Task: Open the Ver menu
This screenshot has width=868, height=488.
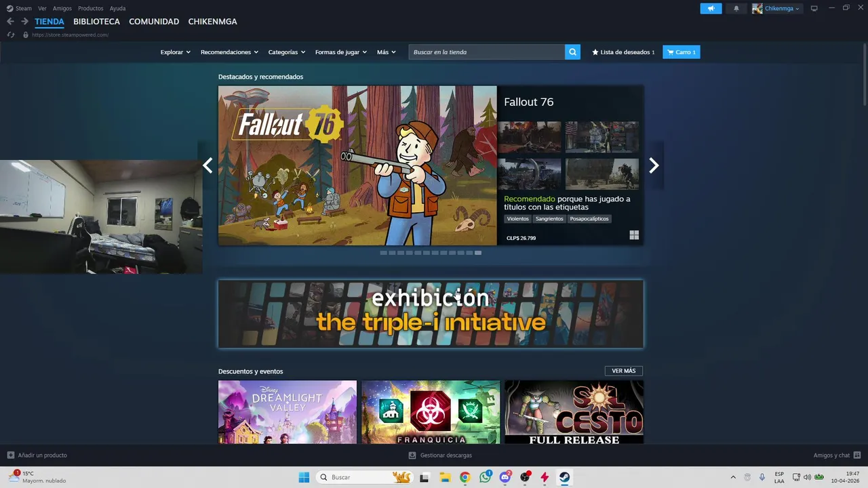Action: pos(42,9)
